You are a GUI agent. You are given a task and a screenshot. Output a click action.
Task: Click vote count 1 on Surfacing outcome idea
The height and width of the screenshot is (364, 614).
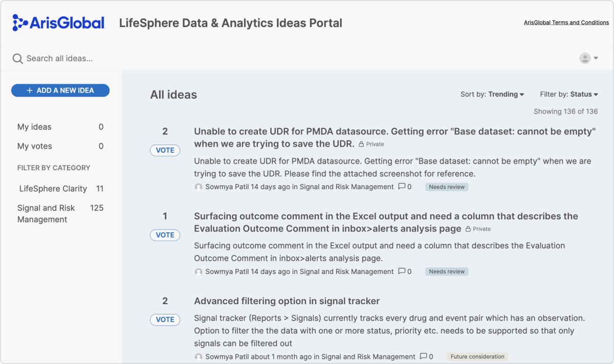(x=165, y=216)
